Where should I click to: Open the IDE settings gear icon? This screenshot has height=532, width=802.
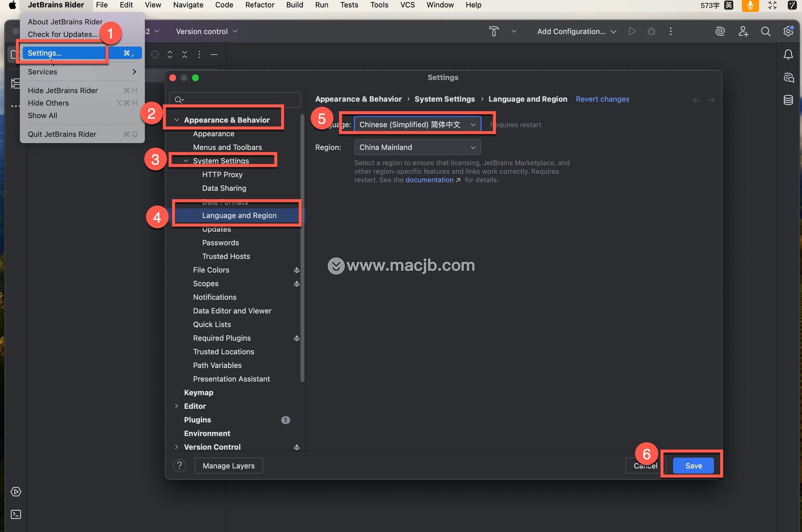click(788, 31)
